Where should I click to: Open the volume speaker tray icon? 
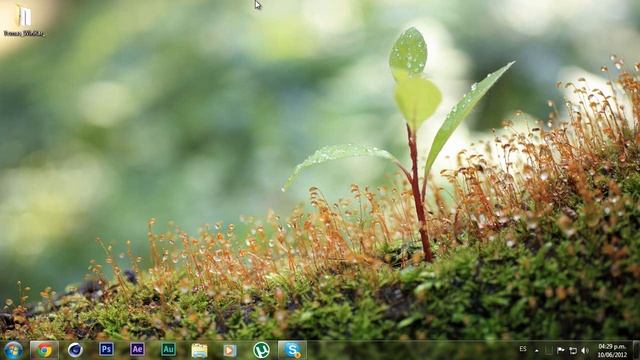pyautogui.click(x=585, y=350)
